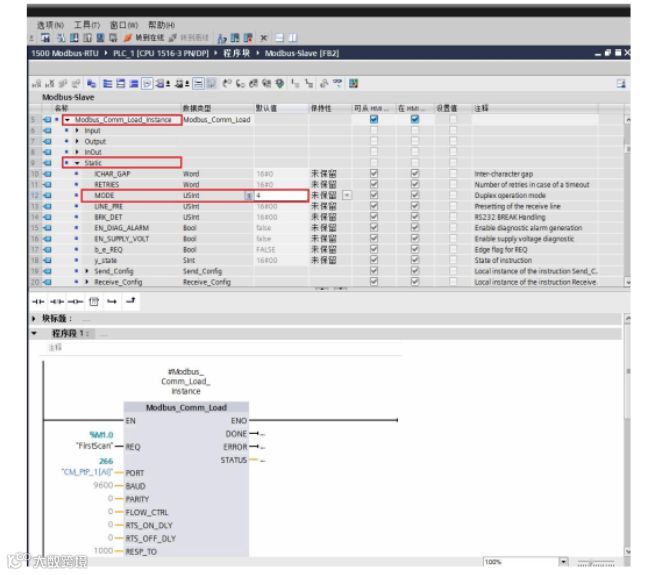Viewport: 659px width, 575px height.
Task: Click split editor horizontally icon
Action: tap(279, 38)
